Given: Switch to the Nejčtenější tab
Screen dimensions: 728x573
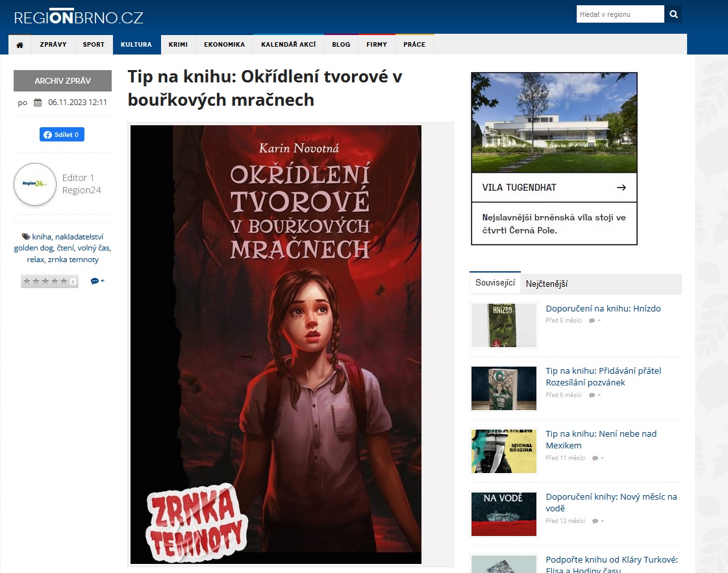Looking at the screenshot, I should pos(546,284).
